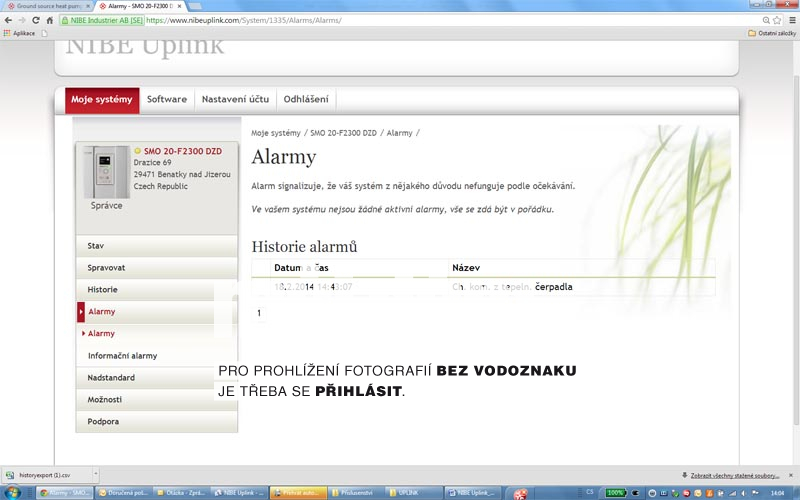Click the heat pump device thumbnail

tap(105, 174)
